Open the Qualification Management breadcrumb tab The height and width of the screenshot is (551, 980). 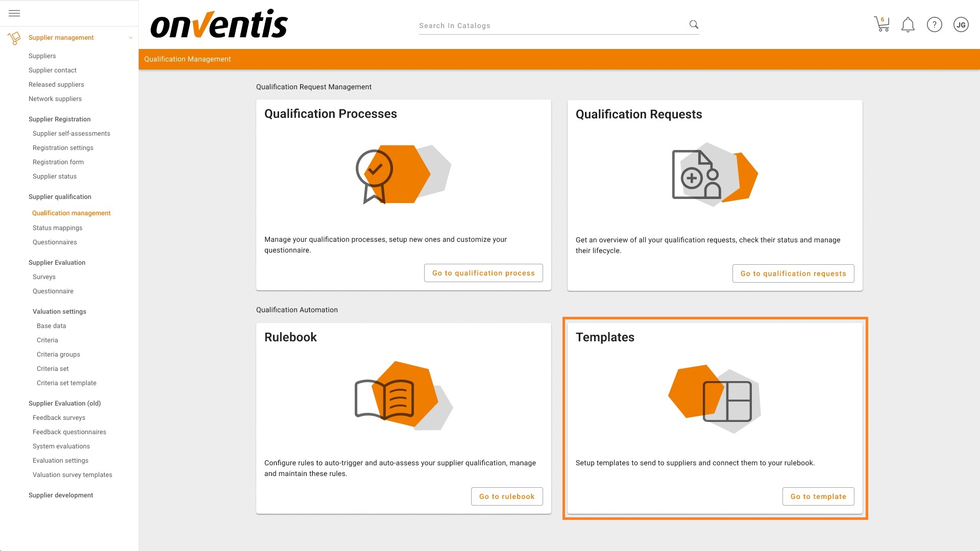click(x=187, y=59)
